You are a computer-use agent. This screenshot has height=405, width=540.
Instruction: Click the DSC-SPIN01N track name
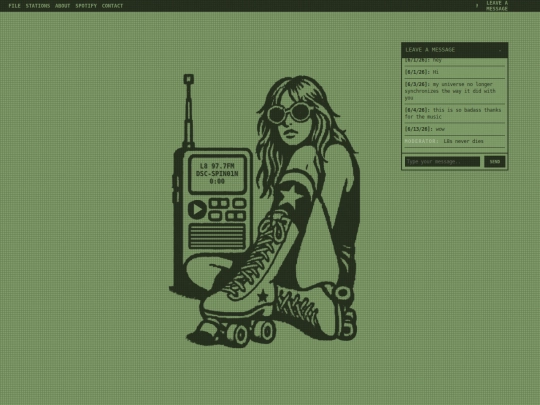217,174
